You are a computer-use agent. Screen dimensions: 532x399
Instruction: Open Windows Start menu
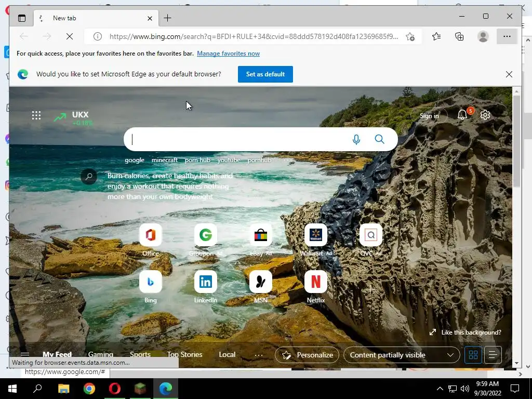tap(12, 389)
